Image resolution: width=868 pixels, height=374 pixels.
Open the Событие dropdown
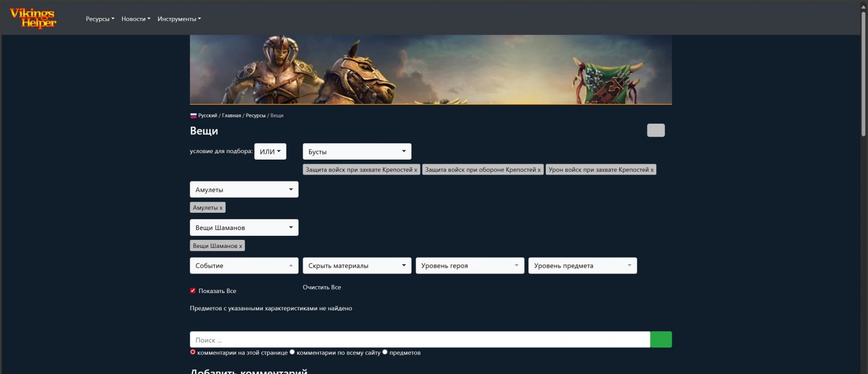pyautogui.click(x=244, y=265)
